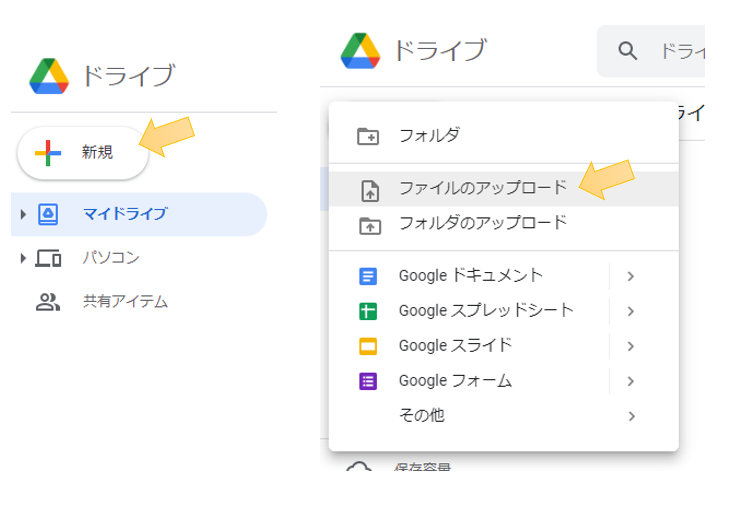Click the 共有アイテム people icon
Image resolution: width=730 pixels, height=507 pixels.
pos(48,302)
